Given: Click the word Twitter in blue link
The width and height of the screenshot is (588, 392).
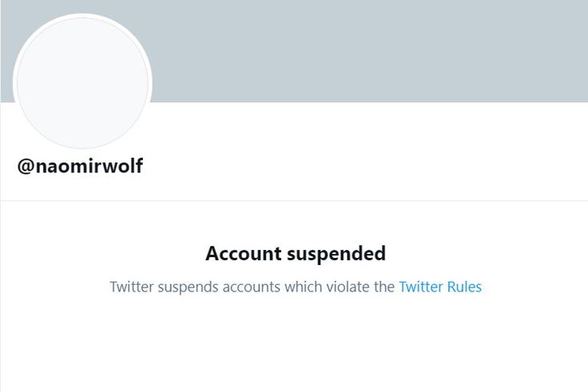Looking at the screenshot, I should pos(421,287).
